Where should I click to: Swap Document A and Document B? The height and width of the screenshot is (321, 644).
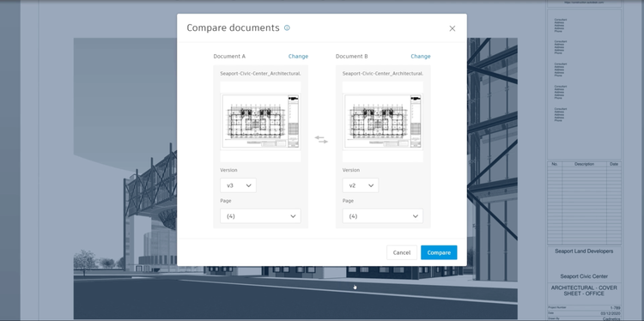click(x=321, y=140)
